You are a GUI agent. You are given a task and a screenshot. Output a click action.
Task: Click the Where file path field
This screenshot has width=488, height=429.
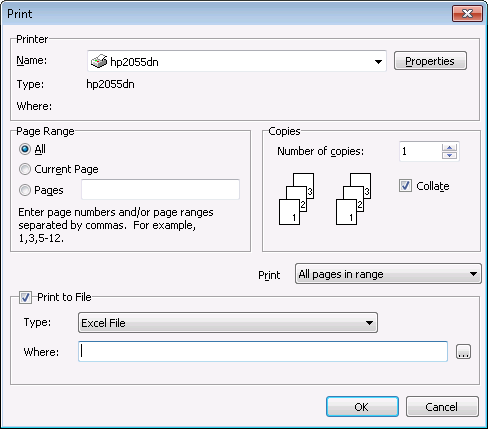(x=263, y=351)
